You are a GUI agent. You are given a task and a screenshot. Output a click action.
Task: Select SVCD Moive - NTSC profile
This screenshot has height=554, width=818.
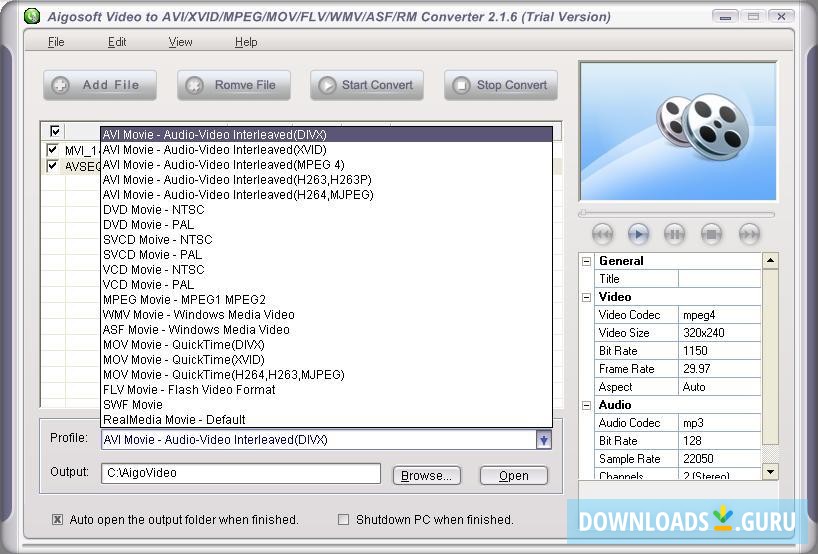[x=326, y=240]
